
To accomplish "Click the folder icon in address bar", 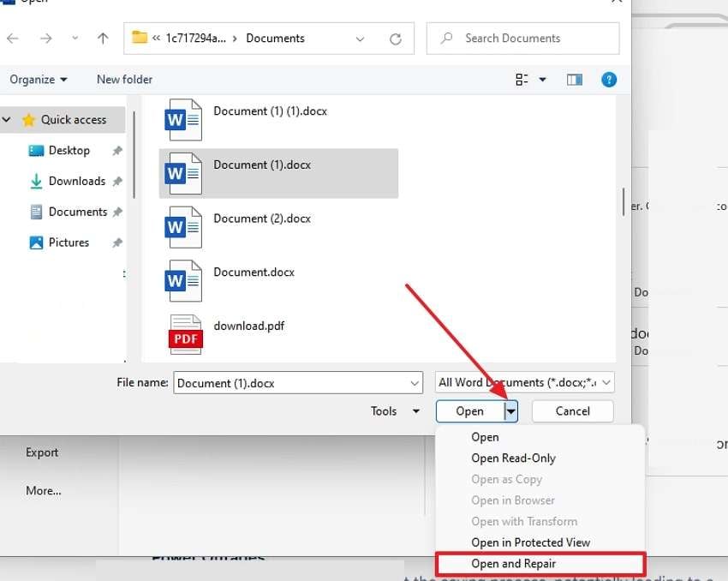I will click(x=140, y=37).
